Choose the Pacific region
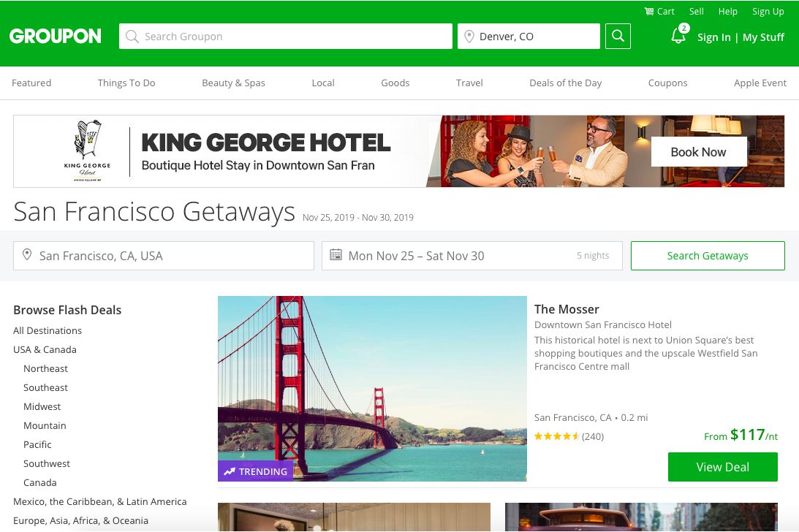Screen dimensions: 799x532 pyautogui.click(x=37, y=445)
